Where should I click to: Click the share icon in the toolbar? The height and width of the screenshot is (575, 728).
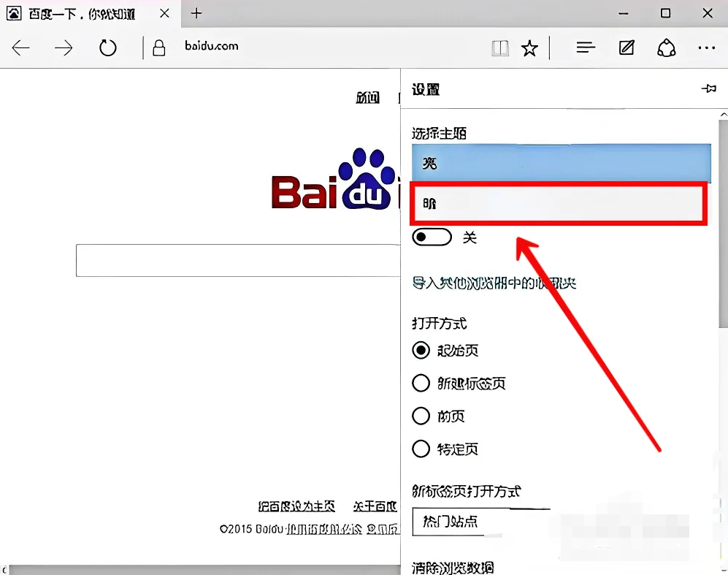click(x=666, y=47)
